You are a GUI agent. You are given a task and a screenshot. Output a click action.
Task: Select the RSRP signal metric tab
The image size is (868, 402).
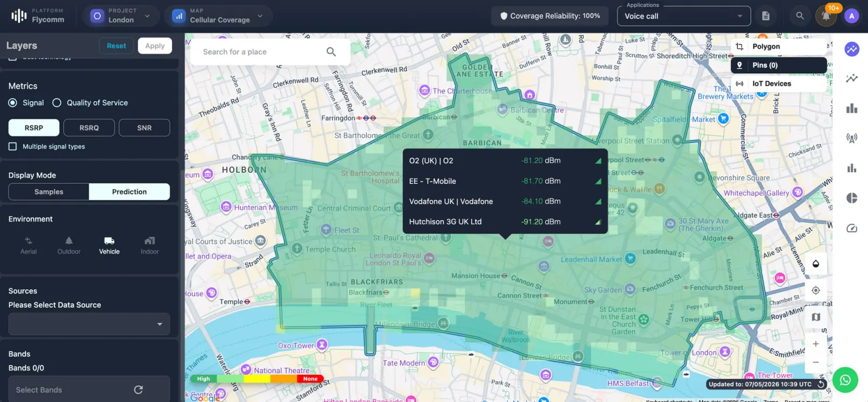(34, 127)
